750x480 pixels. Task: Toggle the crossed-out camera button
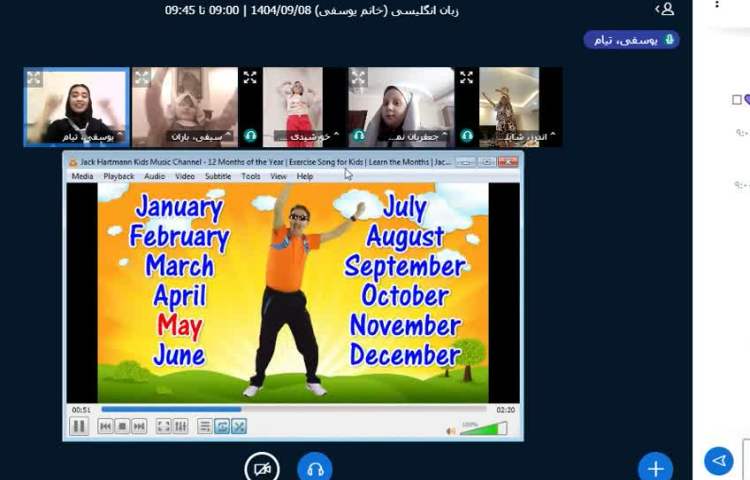pyautogui.click(x=262, y=468)
